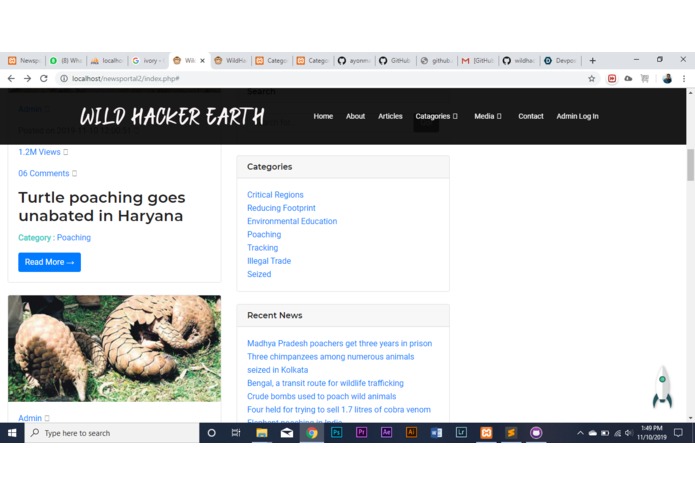
Task: Switch to the Devpost browser tab
Action: coord(560,61)
